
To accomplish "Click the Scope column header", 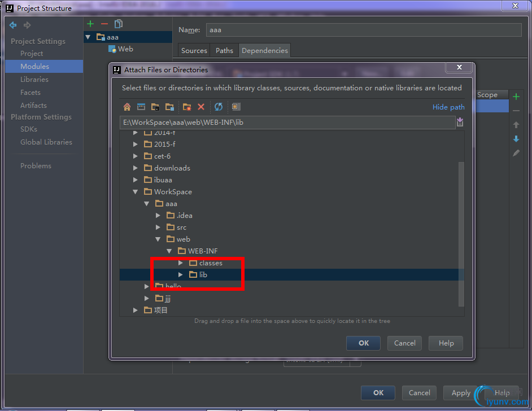I will [492, 95].
